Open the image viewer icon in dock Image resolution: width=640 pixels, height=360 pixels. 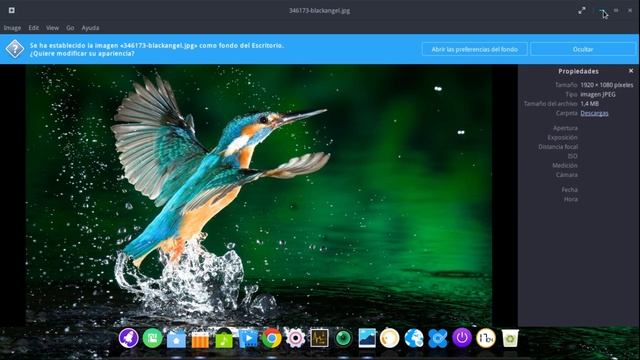pos(367,338)
